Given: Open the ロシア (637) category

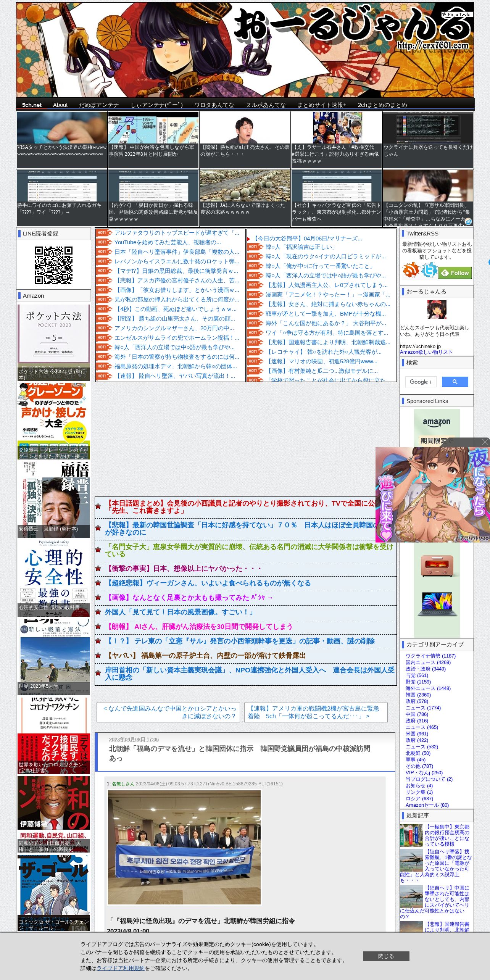Looking at the screenshot, I should click(419, 799).
